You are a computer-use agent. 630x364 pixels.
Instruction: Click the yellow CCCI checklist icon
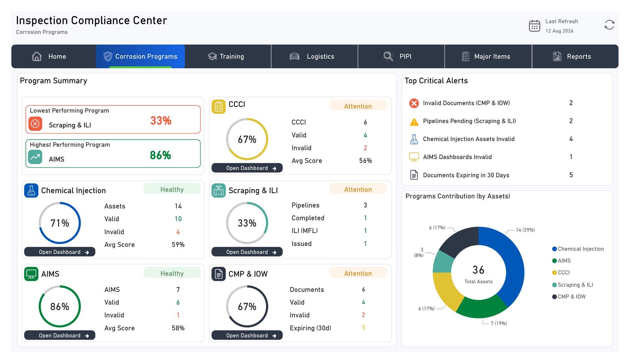(x=219, y=107)
